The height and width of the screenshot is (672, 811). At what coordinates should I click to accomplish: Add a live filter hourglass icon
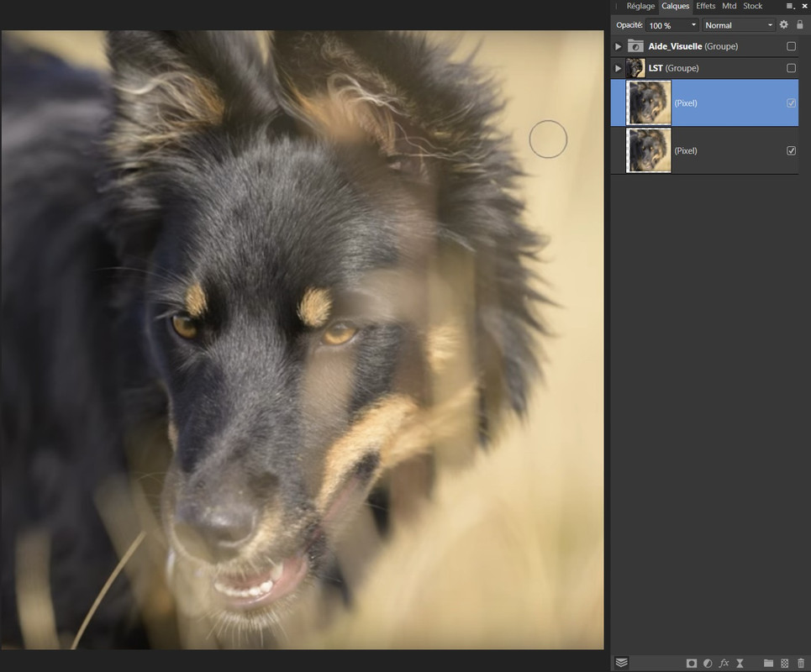click(740, 664)
